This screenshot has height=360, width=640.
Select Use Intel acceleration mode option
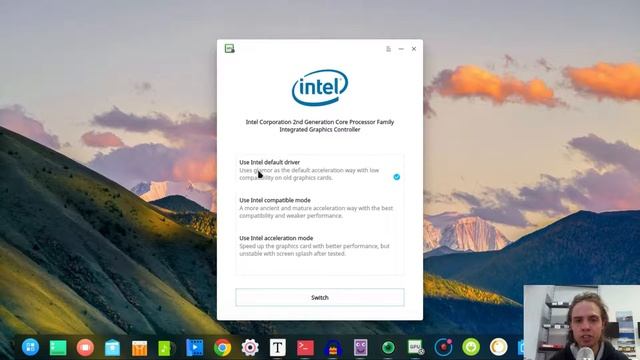pos(320,246)
